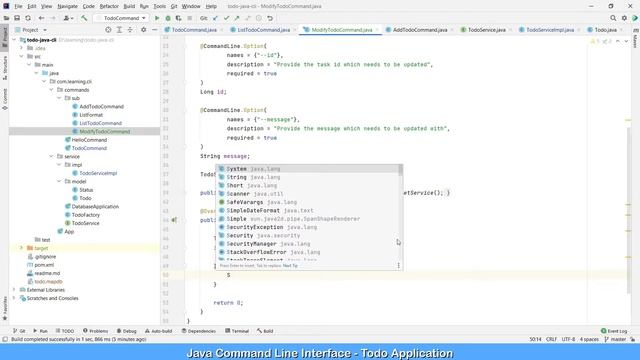Open the Problems tool window
Image resolution: width=640 pixels, height=360 pixels.
96,331
